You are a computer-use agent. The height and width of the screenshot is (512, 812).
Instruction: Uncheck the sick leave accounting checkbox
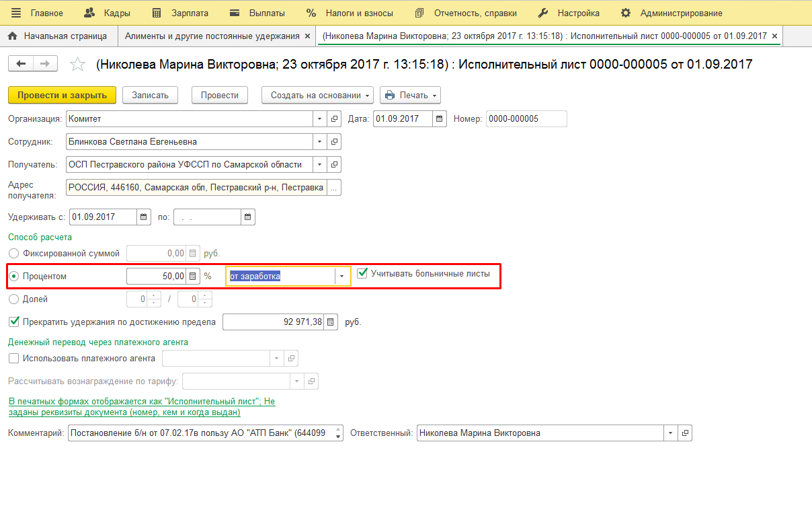coord(362,274)
